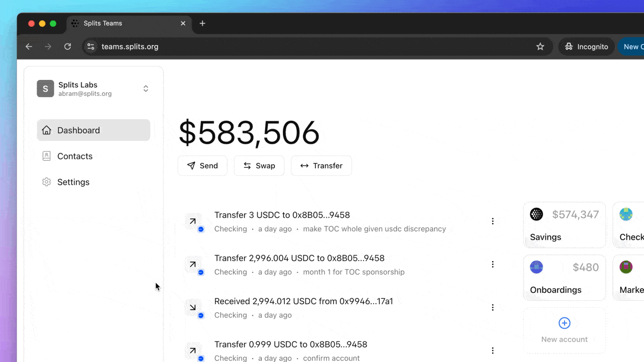The image size is (644, 362).
Task: Click outgoing arrow icon of Transfer 3 USDC
Action: (193, 221)
